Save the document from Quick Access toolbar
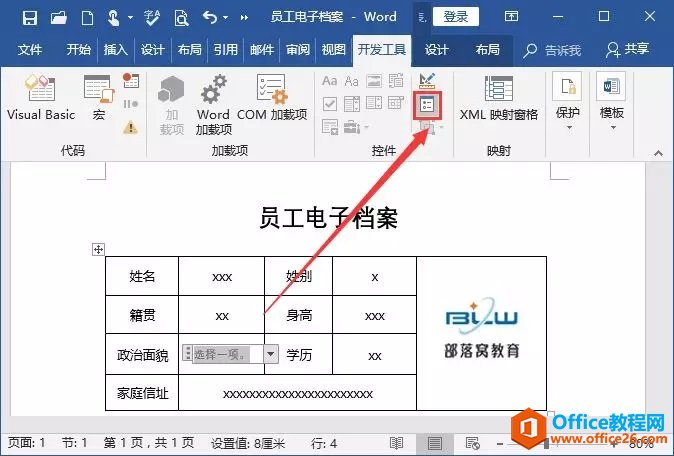The image size is (674, 456). (30, 18)
